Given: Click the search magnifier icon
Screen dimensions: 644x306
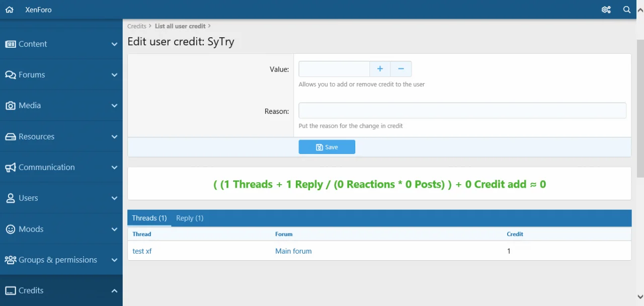Looking at the screenshot, I should 627,10.
